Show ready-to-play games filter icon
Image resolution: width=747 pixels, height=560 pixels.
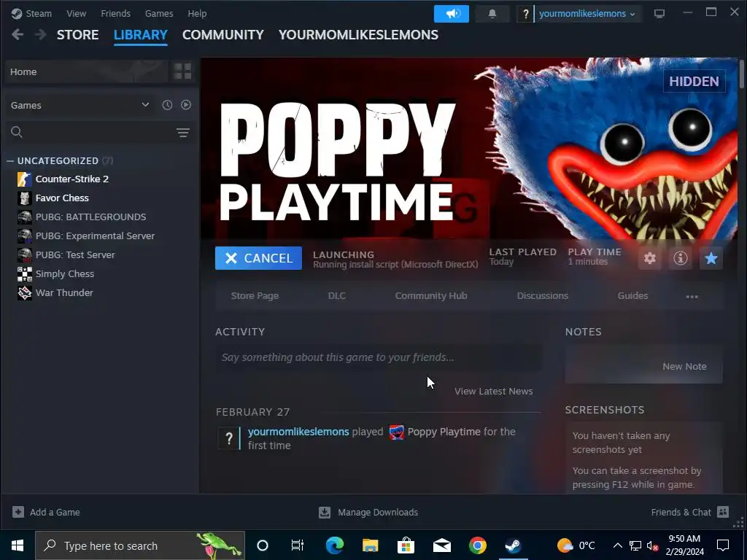[x=186, y=105]
